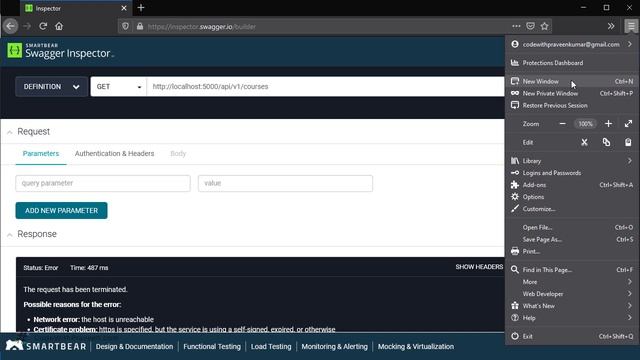Viewport: 640px width, 360px height.
Task: Zoom in with the plus button
Action: [608, 124]
